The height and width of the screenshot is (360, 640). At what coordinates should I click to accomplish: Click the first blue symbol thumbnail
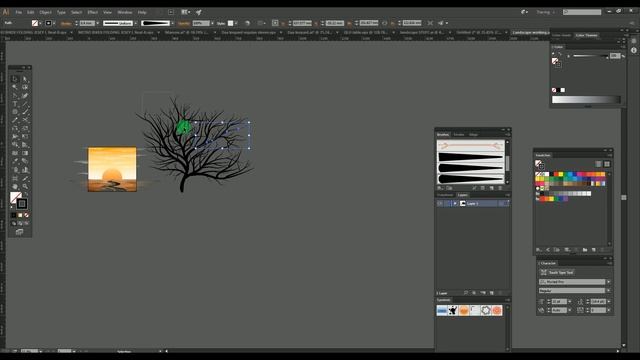pyautogui.click(x=442, y=311)
